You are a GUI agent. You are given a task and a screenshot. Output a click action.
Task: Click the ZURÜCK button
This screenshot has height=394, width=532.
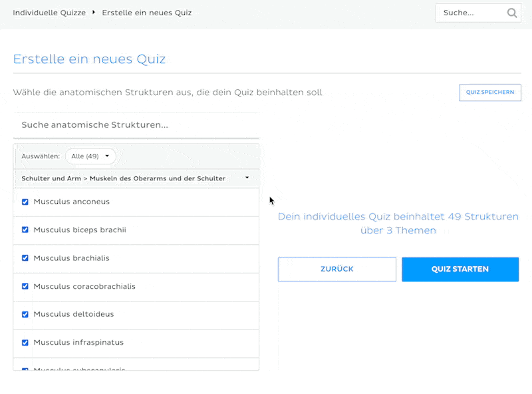(x=337, y=269)
